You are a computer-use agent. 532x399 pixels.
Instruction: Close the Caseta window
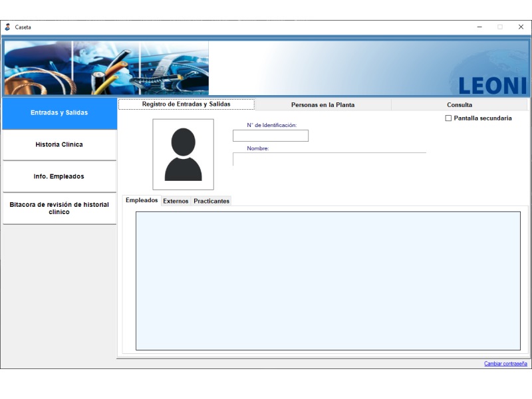click(521, 27)
